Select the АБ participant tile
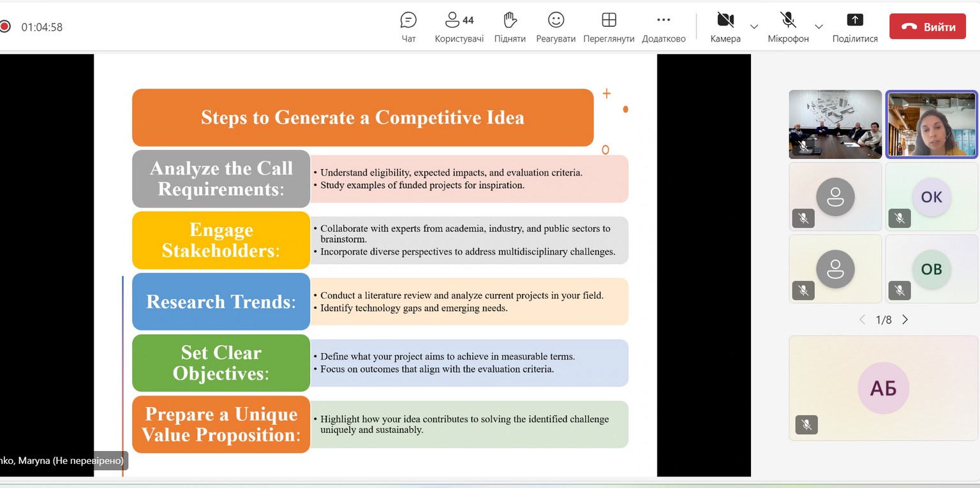980x488 pixels. (883, 388)
